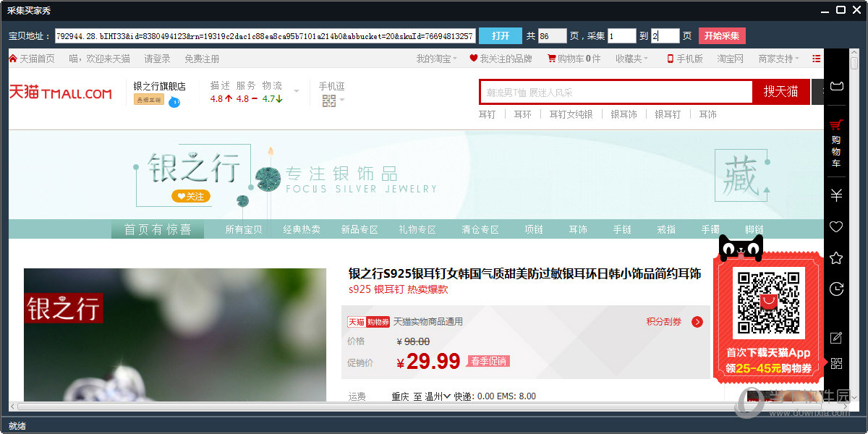Open the 新品专区 shop tab
This screenshot has width=868, height=434.
(359, 229)
